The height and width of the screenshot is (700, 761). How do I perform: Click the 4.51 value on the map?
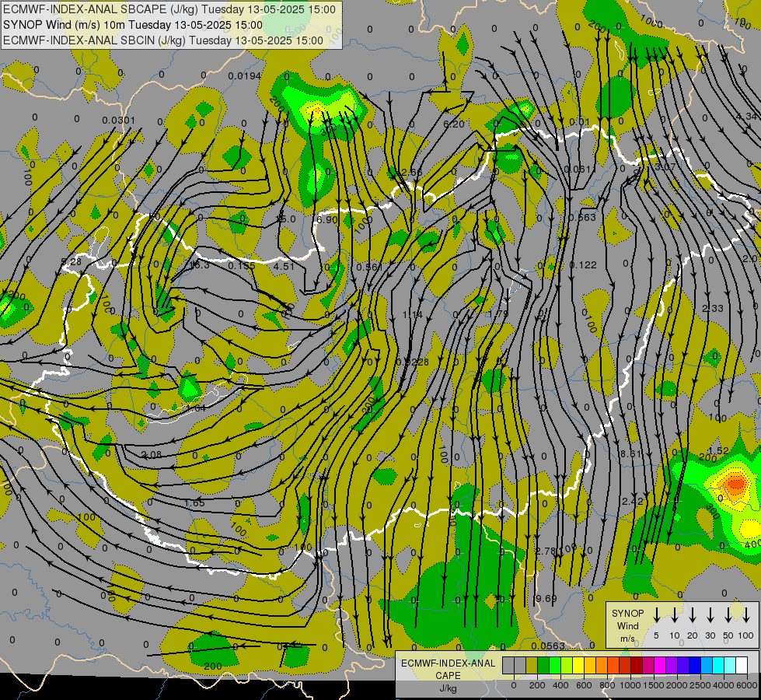click(284, 266)
